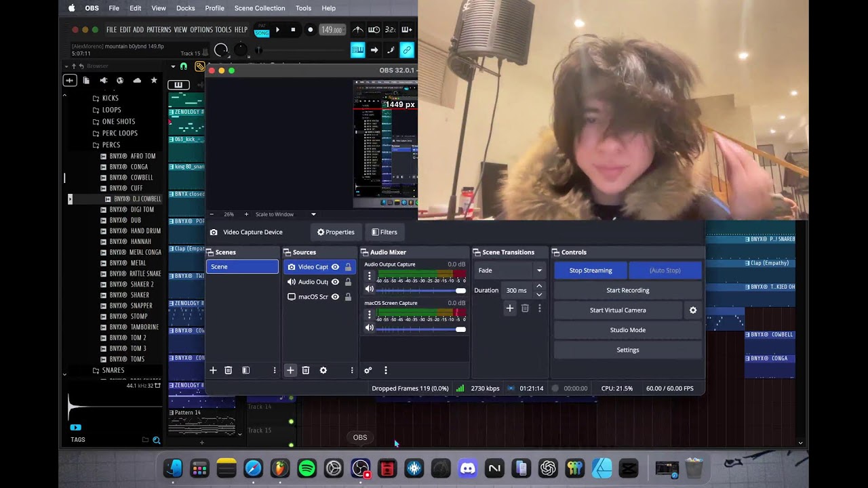Add a scene transition plus icon
The width and height of the screenshot is (868, 488).
[510, 308]
